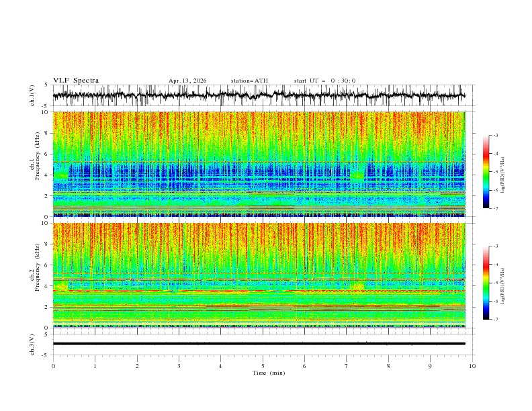Click the "4" kHz tick of ch.2 spectrogram
Viewport: 532px width, 411px height.
click(48, 286)
